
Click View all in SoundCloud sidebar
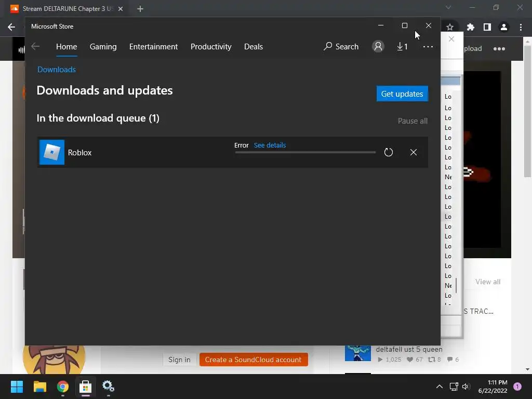[x=488, y=282]
